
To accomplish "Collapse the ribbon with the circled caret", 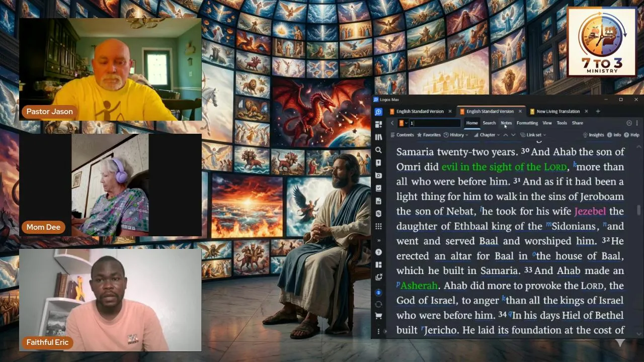I will pos(629,123).
